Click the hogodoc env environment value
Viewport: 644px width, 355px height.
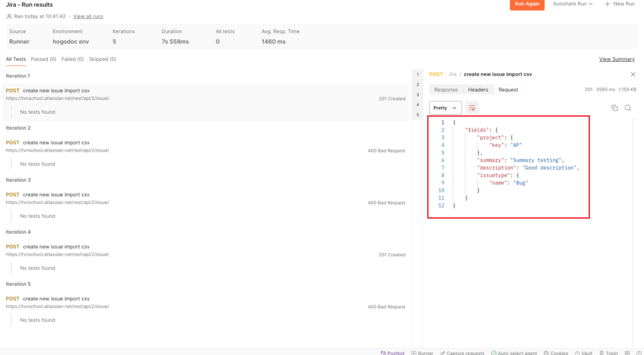pos(70,42)
